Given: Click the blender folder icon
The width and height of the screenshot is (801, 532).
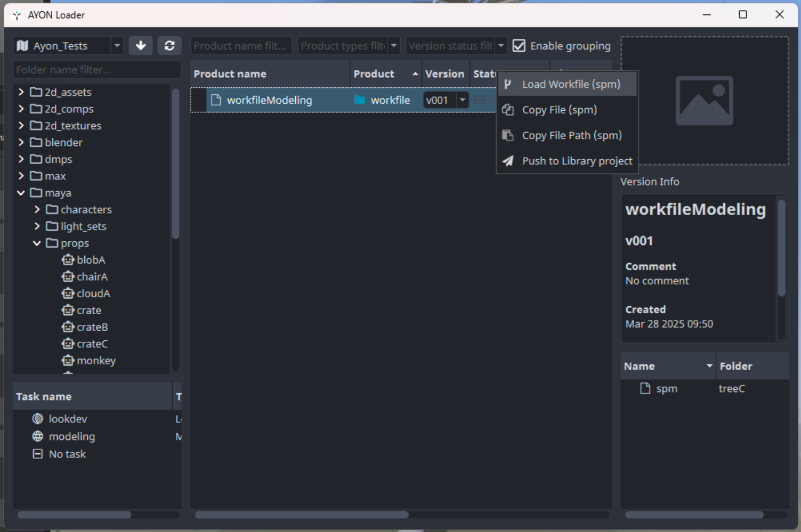Looking at the screenshot, I should [36, 143].
